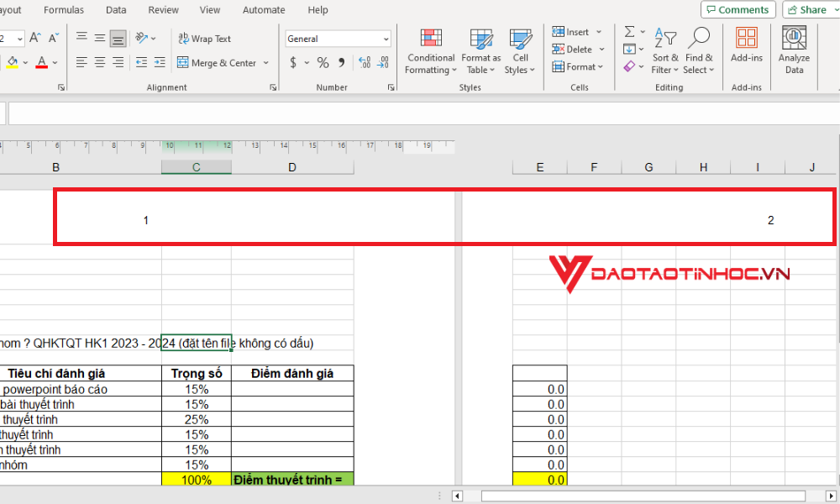Image resolution: width=840 pixels, height=504 pixels.
Task: Click the Share button
Action: coord(809,9)
